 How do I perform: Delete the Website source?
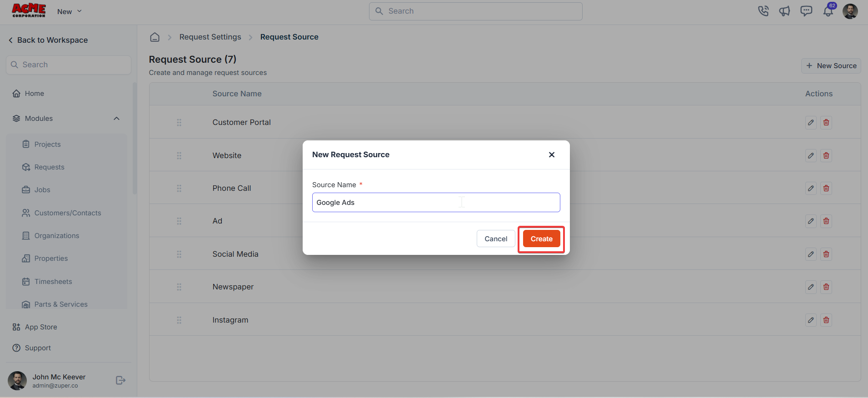click(x=826, y=156)
